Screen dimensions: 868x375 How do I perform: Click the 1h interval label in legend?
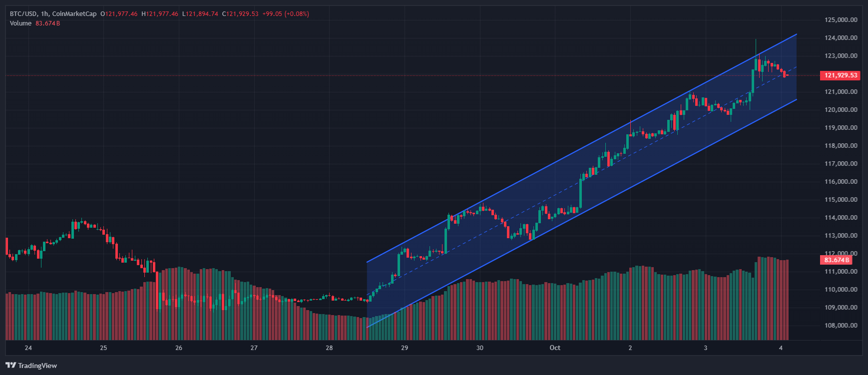pos(44,14)
